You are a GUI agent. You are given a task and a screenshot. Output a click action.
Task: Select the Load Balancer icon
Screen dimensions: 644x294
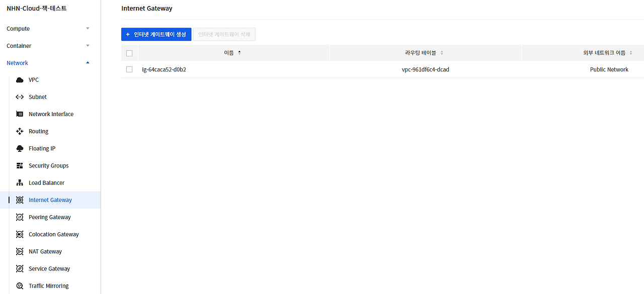pos(20,182)
